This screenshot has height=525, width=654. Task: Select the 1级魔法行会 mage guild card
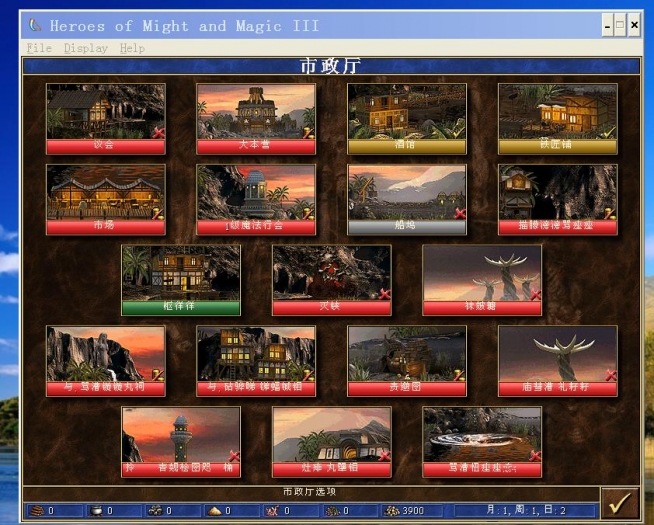click(x=256, y=199)
